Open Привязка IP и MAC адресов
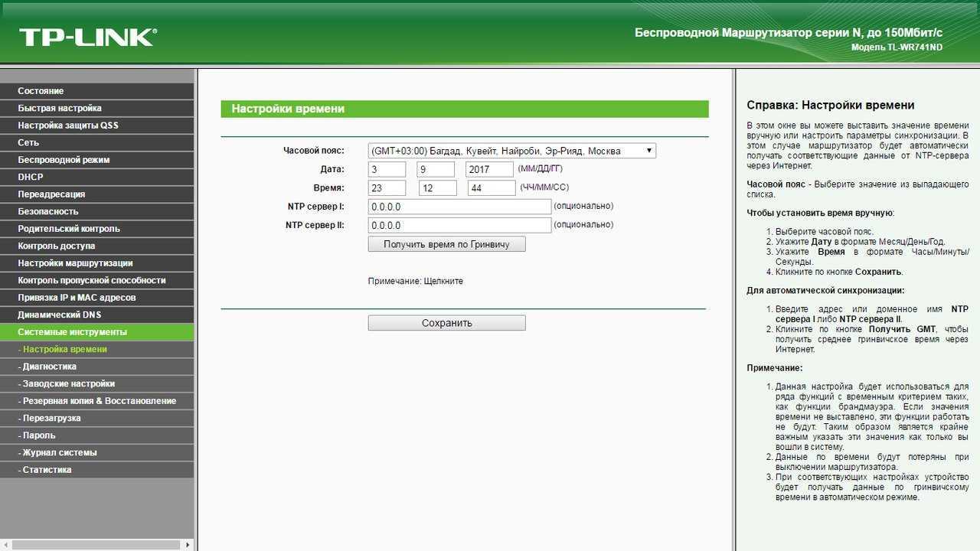 (x=96, y=298)
